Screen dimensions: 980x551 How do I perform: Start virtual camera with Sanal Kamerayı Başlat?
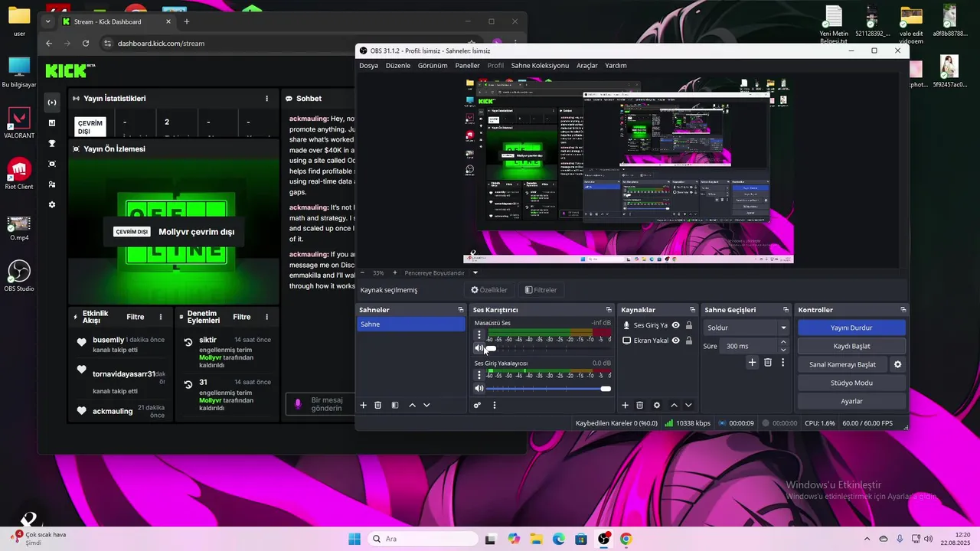pos(842,364)
